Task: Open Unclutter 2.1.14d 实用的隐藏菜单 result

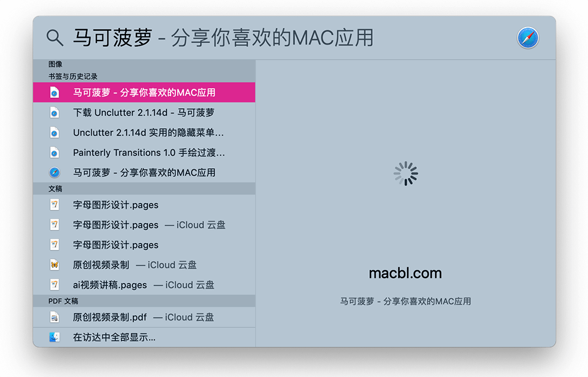Action: pyautogui.click(x=144, y=132)
